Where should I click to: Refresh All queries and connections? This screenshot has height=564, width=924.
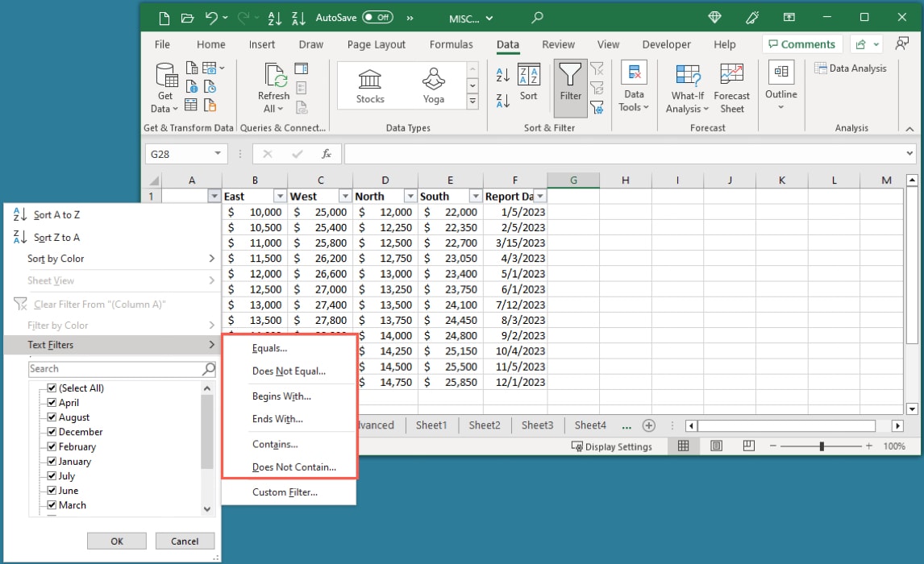(x=273, y=86)
